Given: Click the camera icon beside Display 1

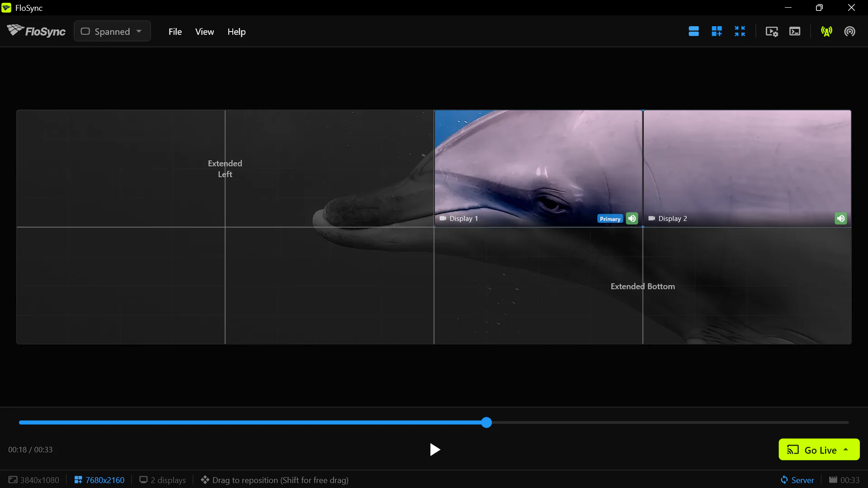Looking at the screenshot, I should (443, 218).
